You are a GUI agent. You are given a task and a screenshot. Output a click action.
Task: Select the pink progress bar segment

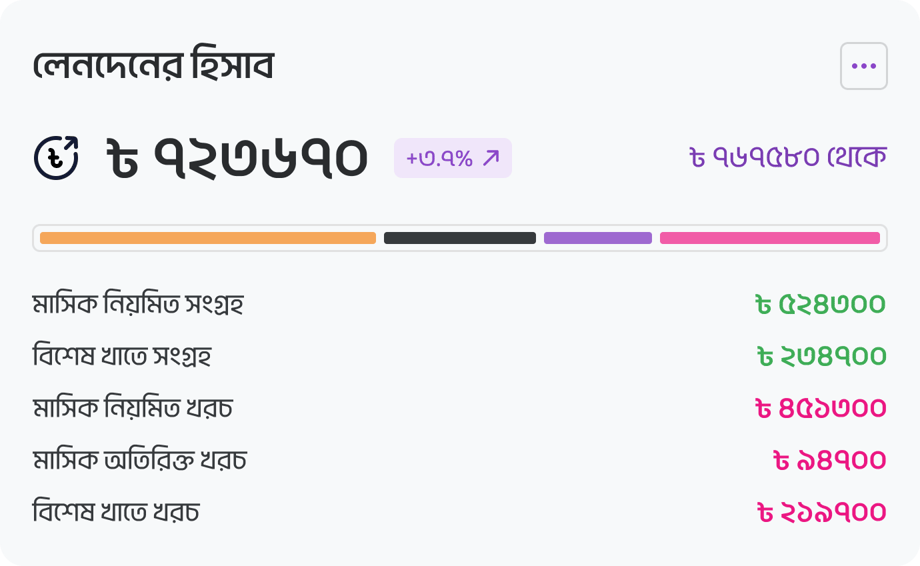(770, 238)
